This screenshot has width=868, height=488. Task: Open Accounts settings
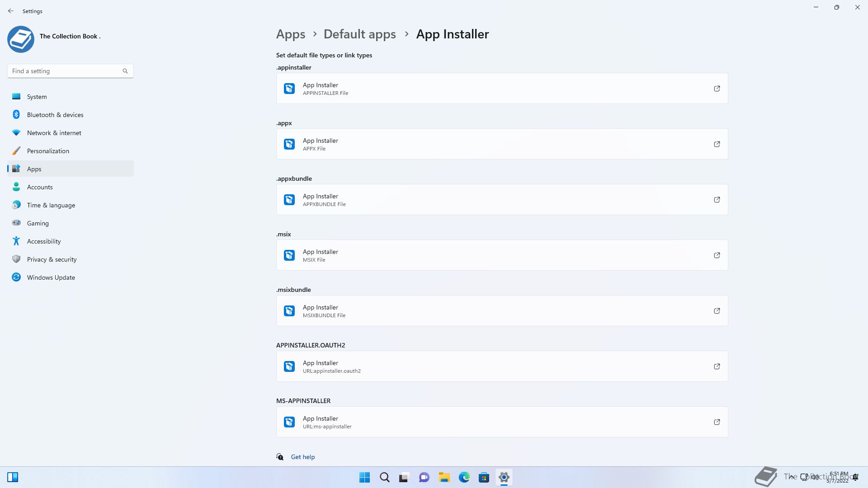pyautogui.click(x=71, y=187)
